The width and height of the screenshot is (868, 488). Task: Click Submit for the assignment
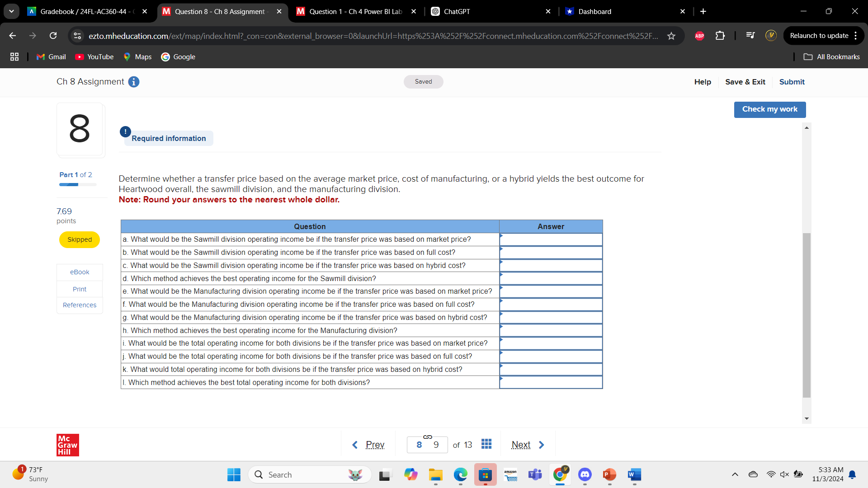tap(792, 82)
